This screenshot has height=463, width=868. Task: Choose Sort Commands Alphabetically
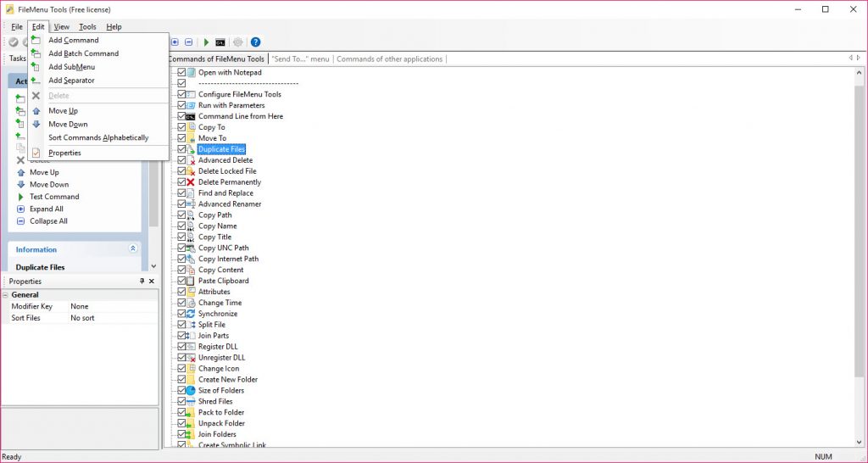point(98,137)
